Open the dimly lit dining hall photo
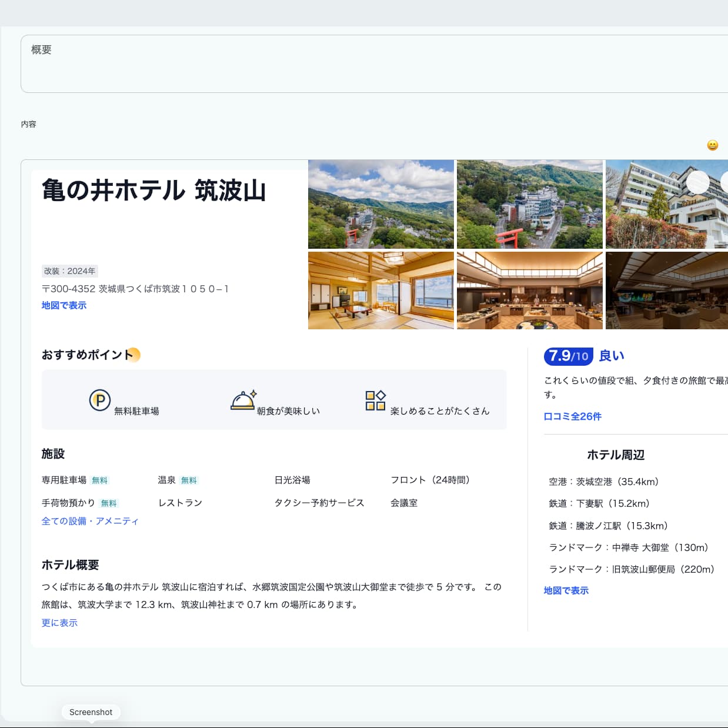The width and height of the screenshot is (728, 728). coord(667,290)
